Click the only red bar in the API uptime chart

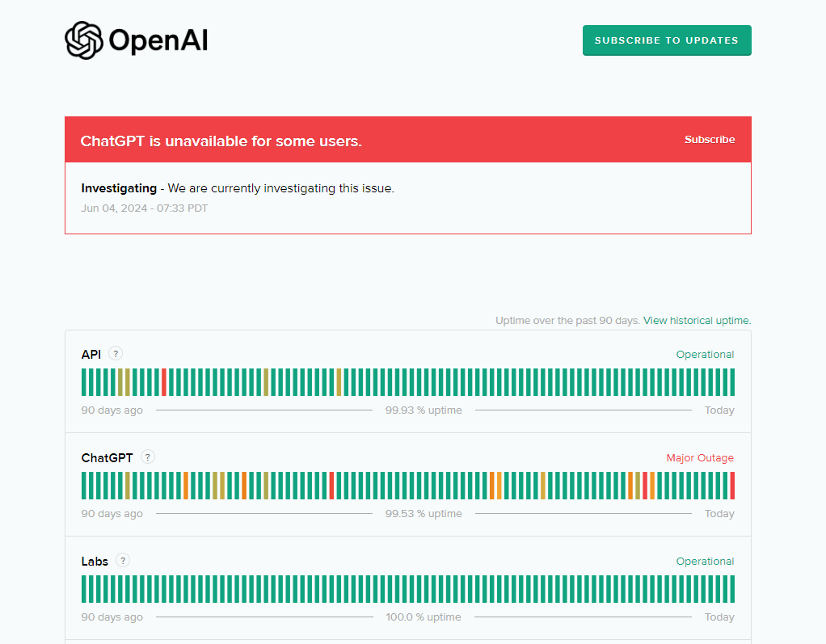coord(164,382)
